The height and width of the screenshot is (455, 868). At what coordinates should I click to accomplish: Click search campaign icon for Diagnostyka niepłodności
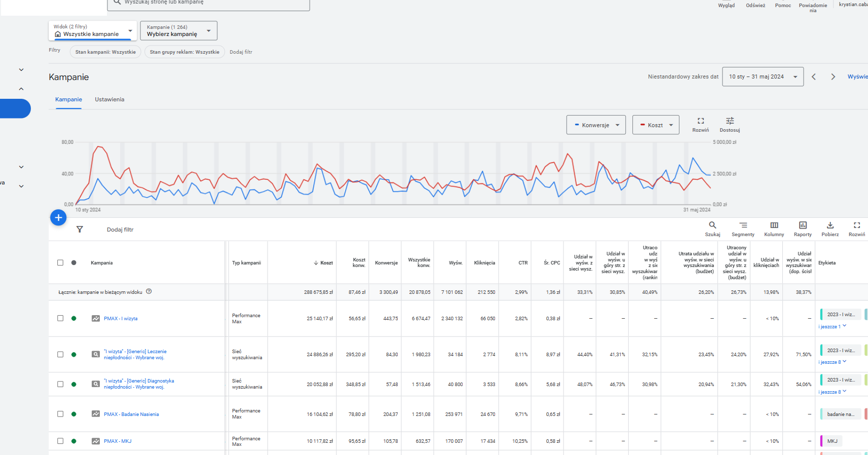(x=96, y=384)
